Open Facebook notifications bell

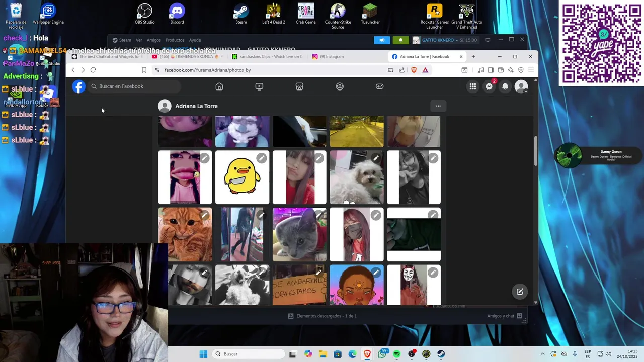(x=505, y=86)
